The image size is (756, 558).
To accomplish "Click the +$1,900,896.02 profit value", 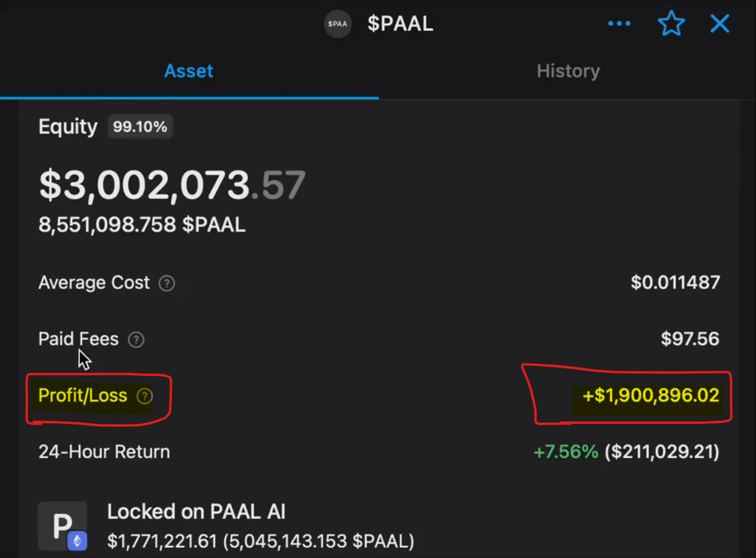I will [x=651, y=396].
